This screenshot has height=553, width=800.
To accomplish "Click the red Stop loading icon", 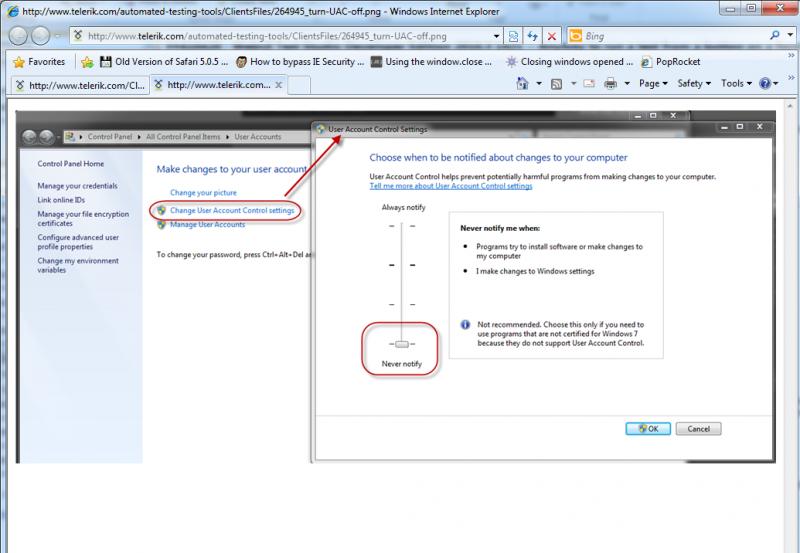I will pyautogui.click(x=552, y=36).
